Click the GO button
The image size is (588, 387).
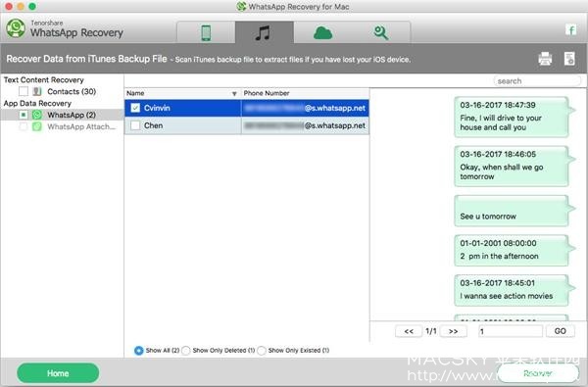coord(561,331)
